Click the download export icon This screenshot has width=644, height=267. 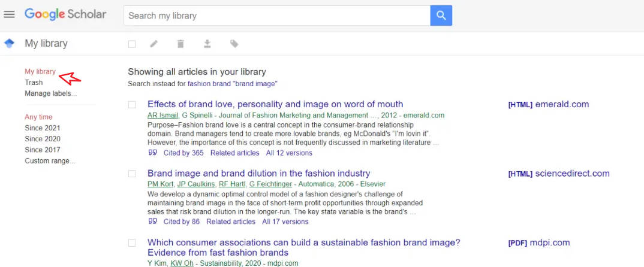coord(207,44)
